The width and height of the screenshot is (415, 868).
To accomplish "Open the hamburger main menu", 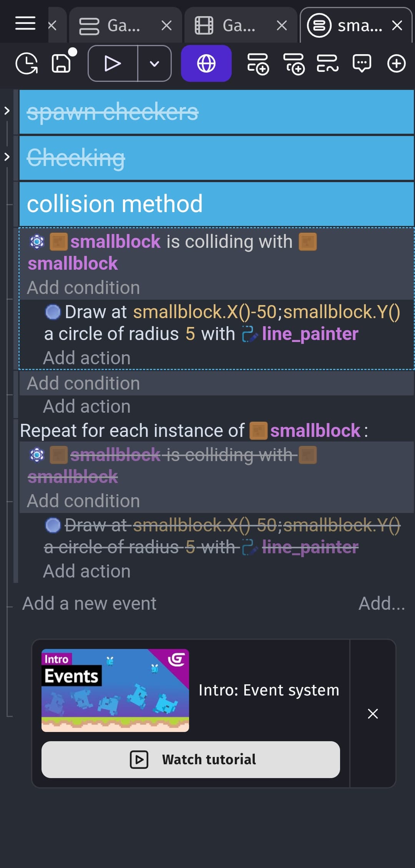I will (25, 23).
